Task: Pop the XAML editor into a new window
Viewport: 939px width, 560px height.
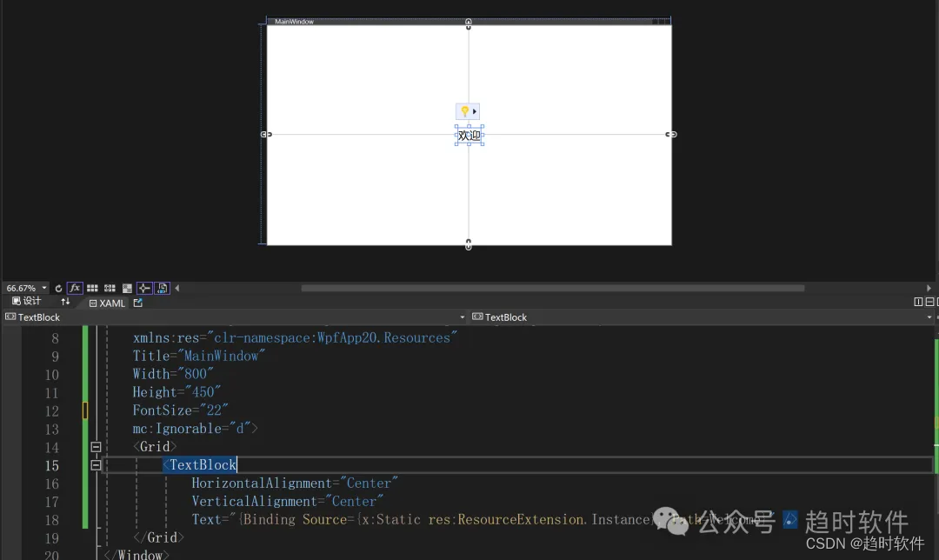Action: coord(137,303)
